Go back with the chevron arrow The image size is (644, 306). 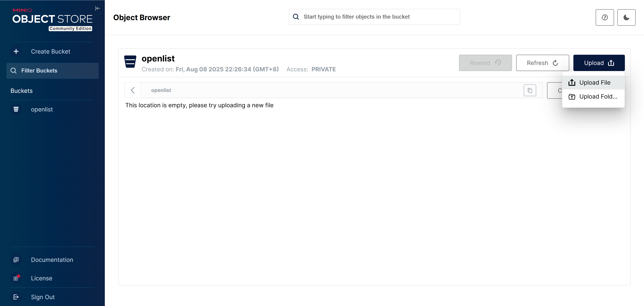[133, 90]
